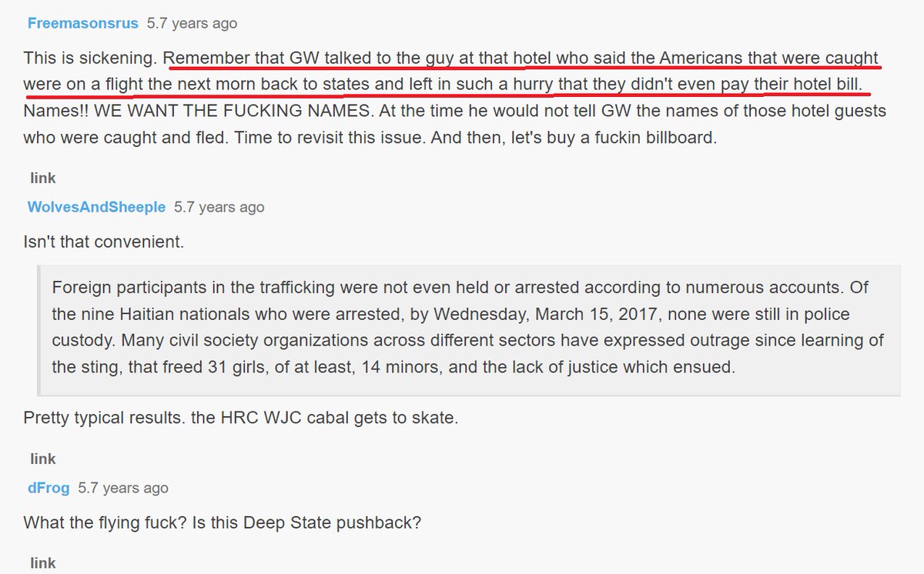This screenshot has width=924, height=574.
Task: Click timestamp next to WolvesAndSheeple
Action: (x=219, y=207)
